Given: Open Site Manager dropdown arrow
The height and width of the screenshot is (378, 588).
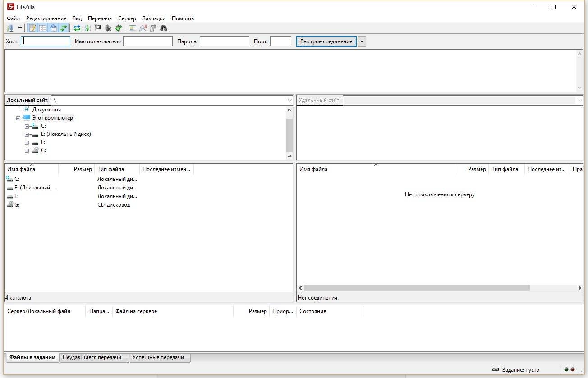Looking at the screenshot, I should click(20, 28).
